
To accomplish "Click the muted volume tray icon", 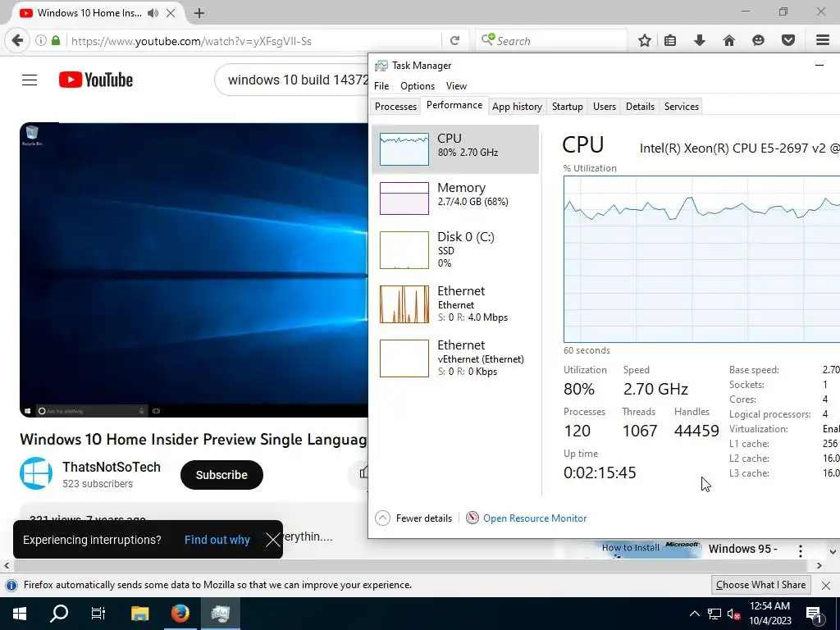I will click(733, 614).
